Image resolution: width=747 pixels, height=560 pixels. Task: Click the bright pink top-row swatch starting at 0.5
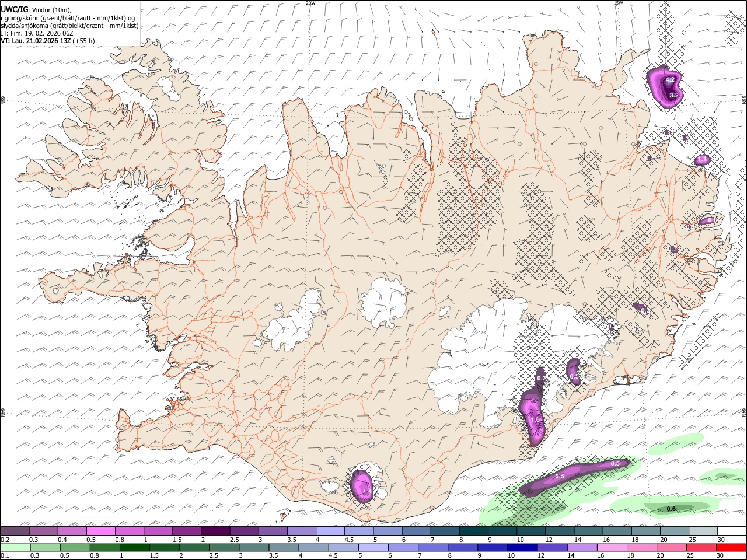point(100,531)
